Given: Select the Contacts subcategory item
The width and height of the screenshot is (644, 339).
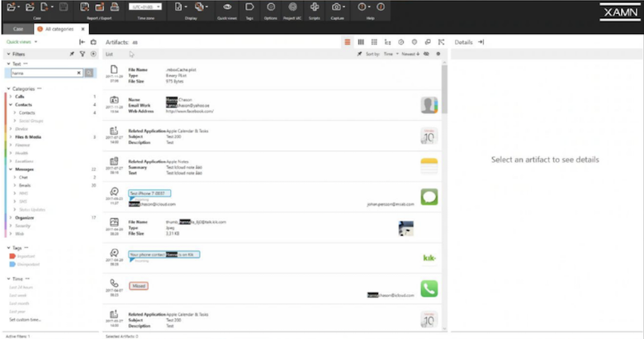Looking at the screenshot, I should [27, 112].
